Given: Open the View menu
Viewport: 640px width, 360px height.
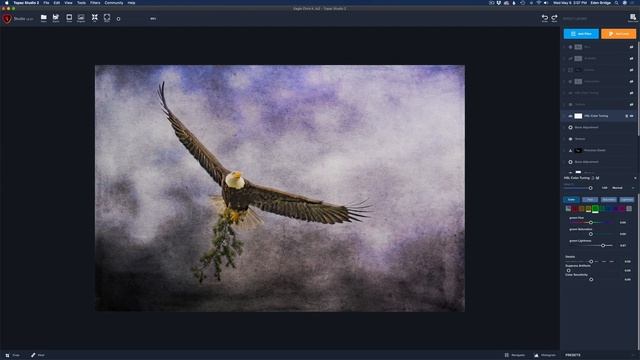Looking at the screenshot, I should click(x=68, y=3).
